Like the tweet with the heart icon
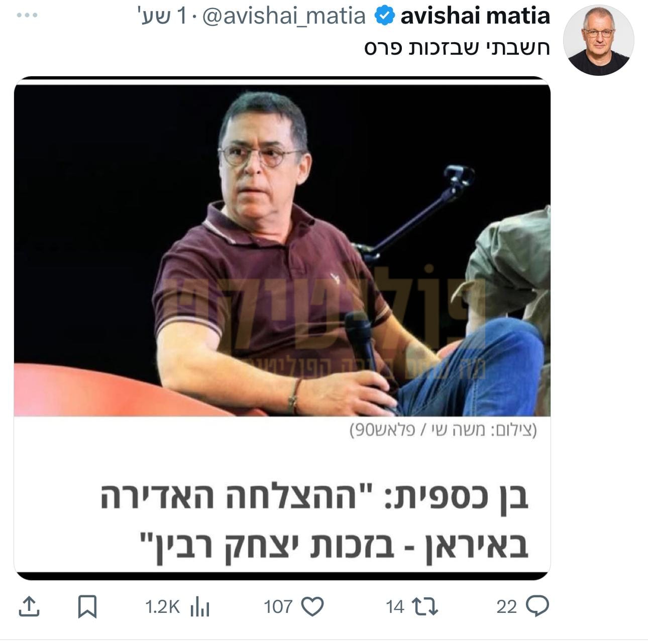 [312, 607]
